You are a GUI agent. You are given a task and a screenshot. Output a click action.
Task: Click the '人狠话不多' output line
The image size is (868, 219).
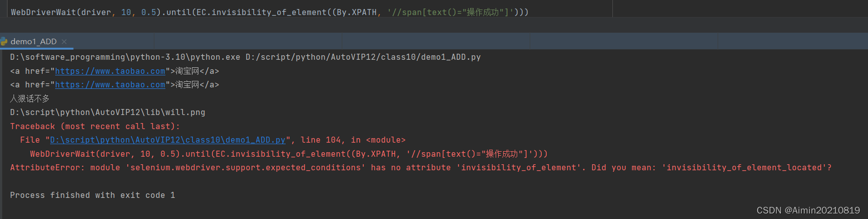pos(30,99)
